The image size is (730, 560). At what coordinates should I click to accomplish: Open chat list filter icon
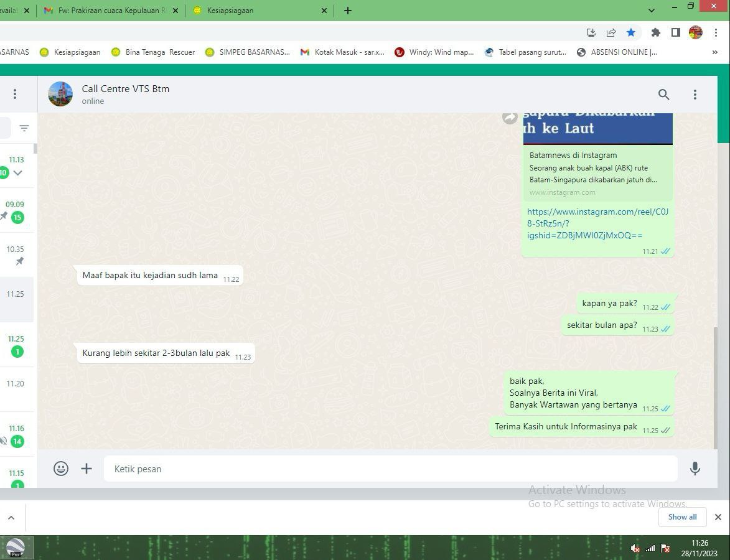point(24,128)
